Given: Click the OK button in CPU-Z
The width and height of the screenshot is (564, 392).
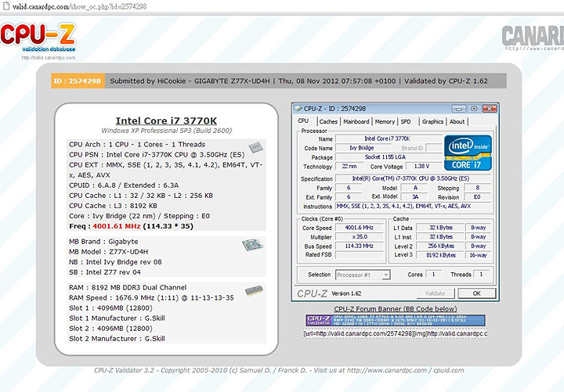Looking at the screenshot, I should (476, 293).
